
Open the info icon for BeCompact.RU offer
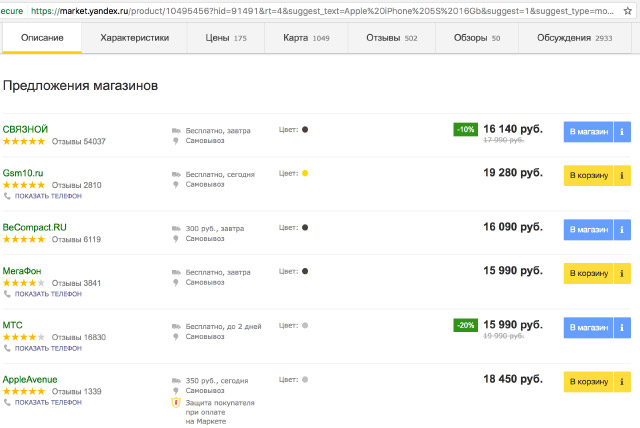click(x=622, y=230)
